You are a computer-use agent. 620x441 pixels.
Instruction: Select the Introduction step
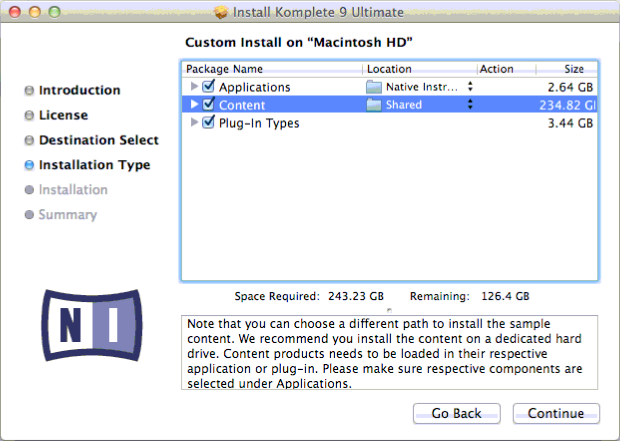tap(79, 90)
